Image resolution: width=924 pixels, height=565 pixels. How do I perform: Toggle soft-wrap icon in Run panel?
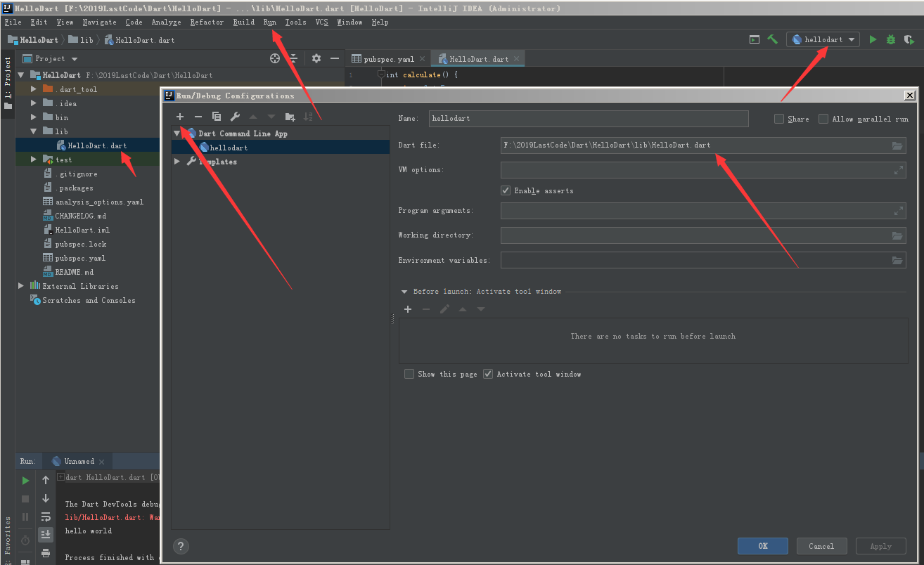46,517
